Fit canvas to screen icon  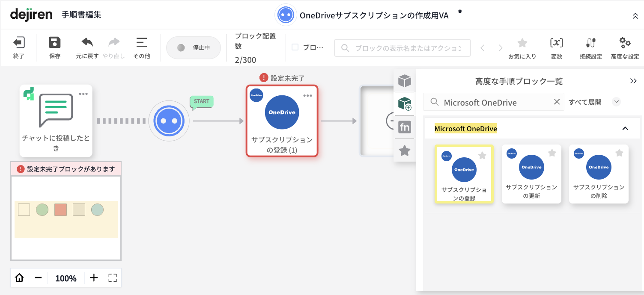click(x=113, y=278)
